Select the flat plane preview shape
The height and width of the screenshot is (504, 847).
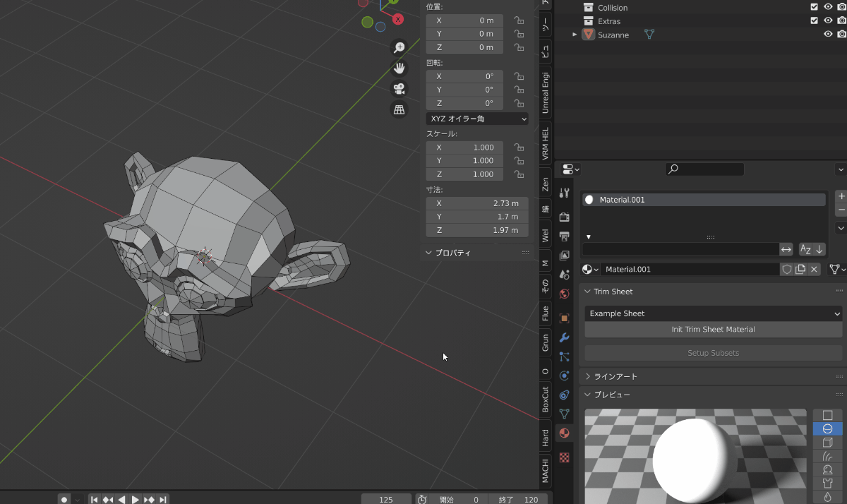pos(828,415)
